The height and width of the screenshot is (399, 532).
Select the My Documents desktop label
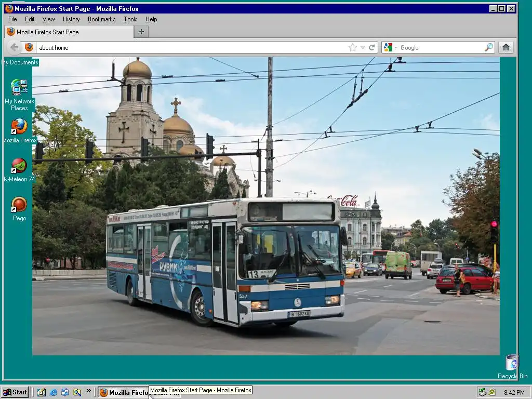pos(20,62)
